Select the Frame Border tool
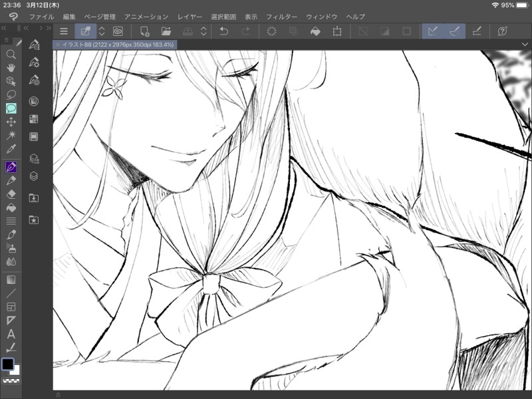The width and height of the screenshot is (532, 399). click(x=11, y=307)
